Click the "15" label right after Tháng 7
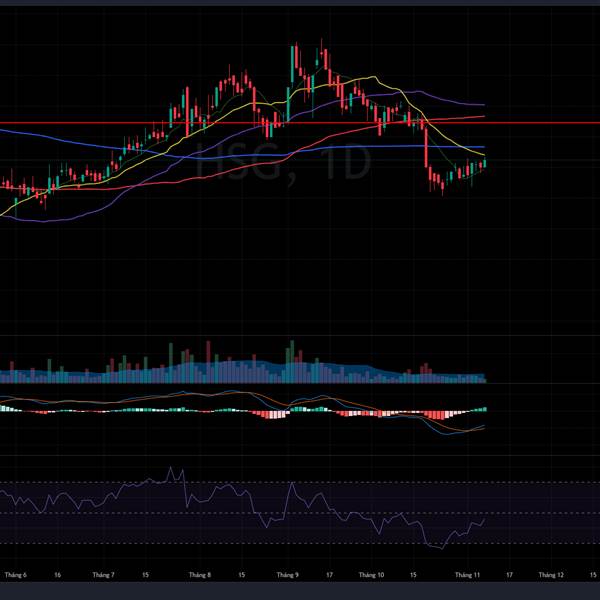Screen dimensions: 600x600 145,575
